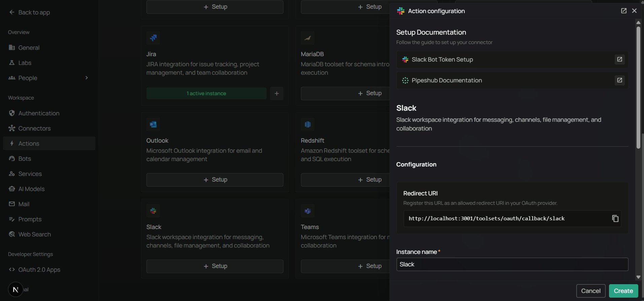The width and height of the screenshot is (644, 301).
Task: Click Setup under Redshift card
Action: tap(345, 180)
